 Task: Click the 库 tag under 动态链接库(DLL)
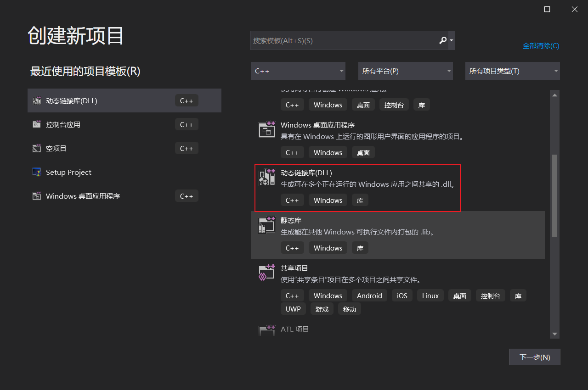click(360, 200)
